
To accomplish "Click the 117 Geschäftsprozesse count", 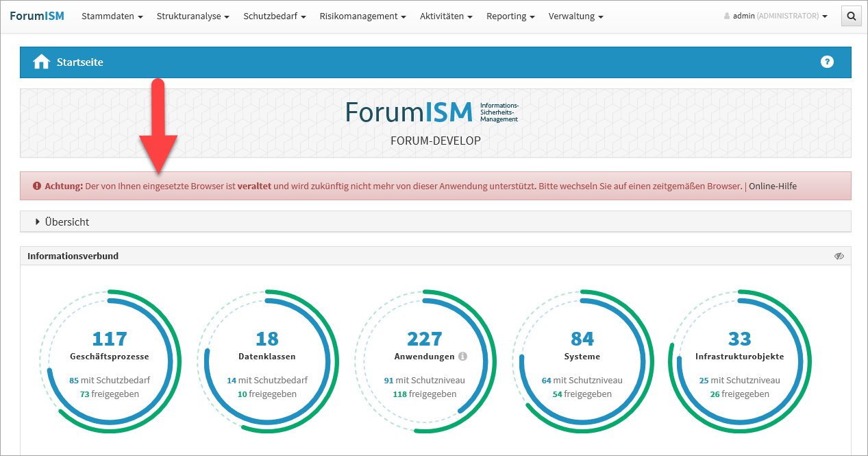I will (110, 339).
